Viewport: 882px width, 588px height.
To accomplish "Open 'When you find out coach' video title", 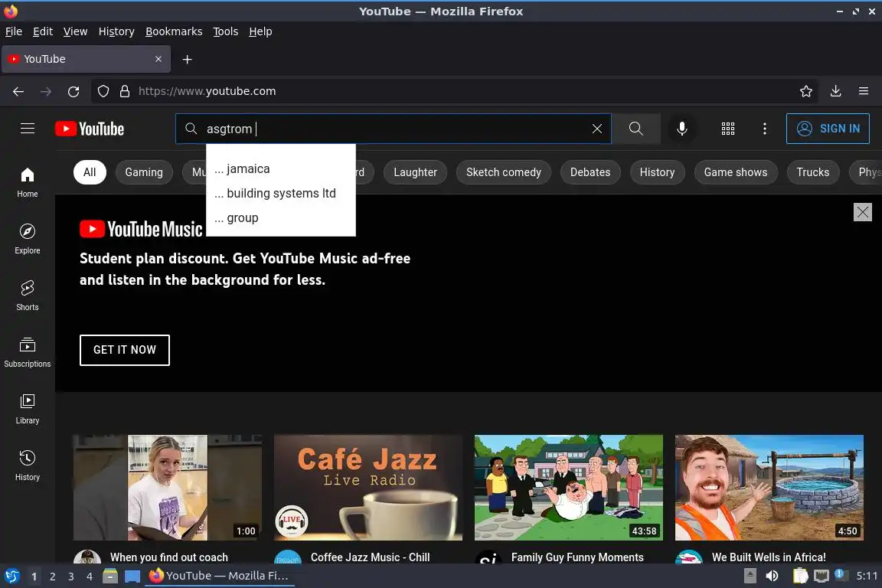I will (x=169, y=557).
